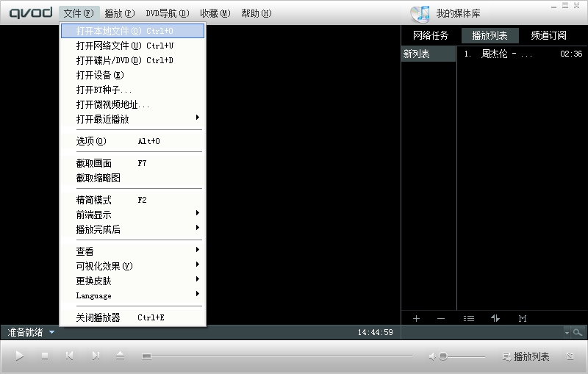Select the 新列表 playlist
The width and height of the screenshot is (588, 374).
click(x=429, y=54)
